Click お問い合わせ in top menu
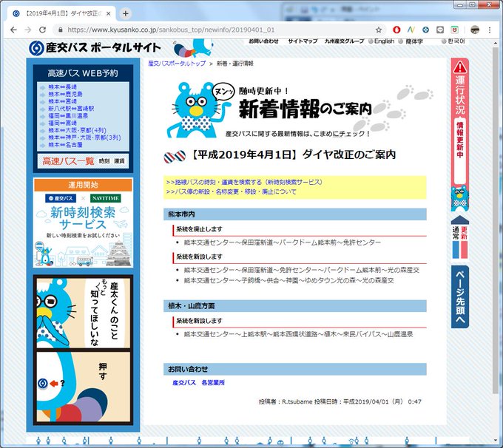The height and width of the screenshot is (448, 503). (263, 41)
